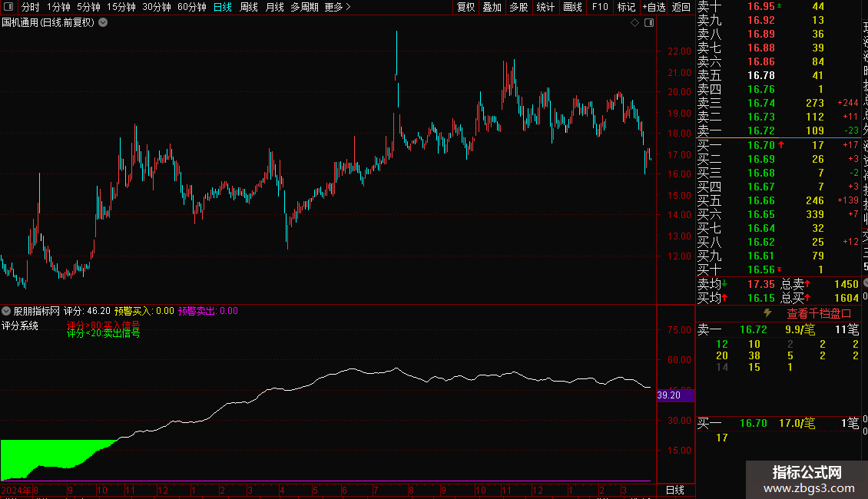Click the diamond marker icon on chart
Image resolution: width=868 pixels, height=499 pixels.
point(635,23)
